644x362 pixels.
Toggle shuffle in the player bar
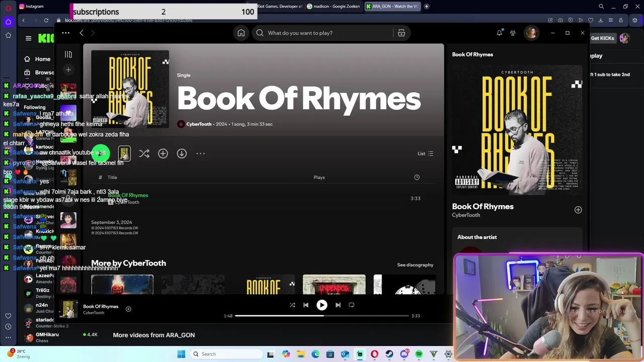pyautogui.click(x=292, y=305)
